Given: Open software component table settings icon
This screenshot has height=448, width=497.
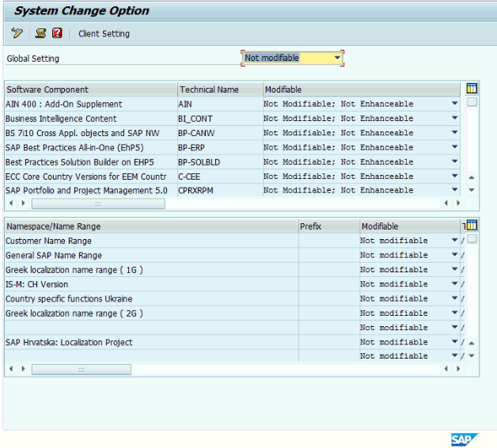Looking at the screenshot, I should point(472,89).
